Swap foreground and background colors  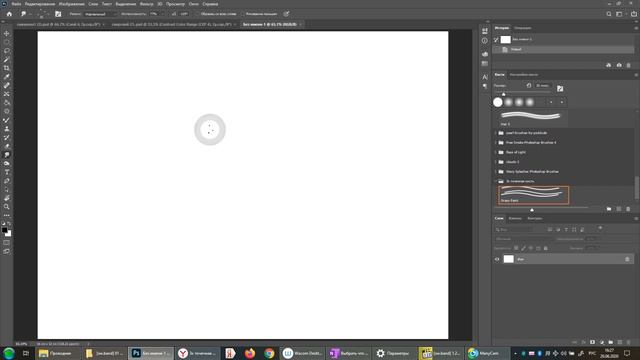(9, 224)
